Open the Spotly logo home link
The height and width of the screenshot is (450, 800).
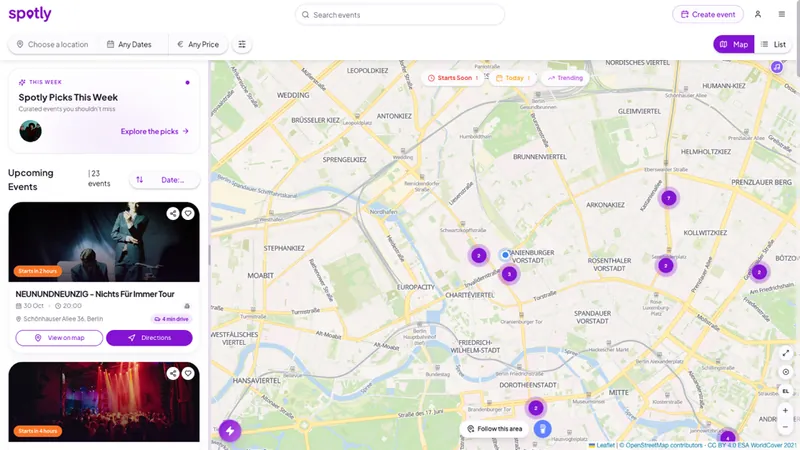point(30,14)
